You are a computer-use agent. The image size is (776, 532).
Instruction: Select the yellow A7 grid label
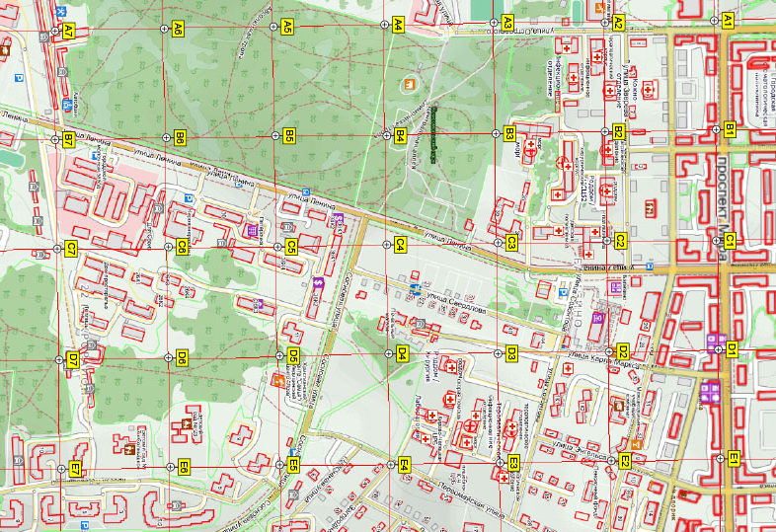(x=68, y=32)
